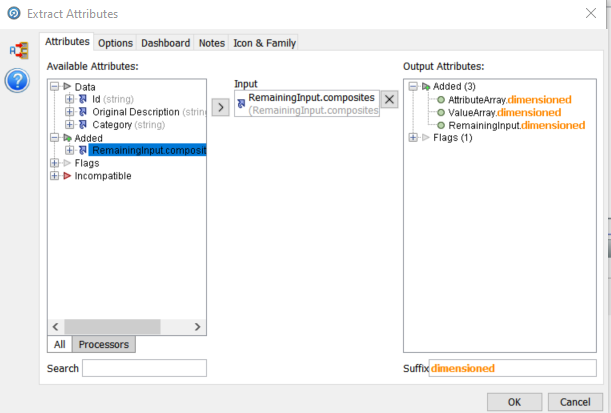The image size is (611, 413).
Task: Click the green dot beside RemainingInput.dimensioned
Action: 441,125
